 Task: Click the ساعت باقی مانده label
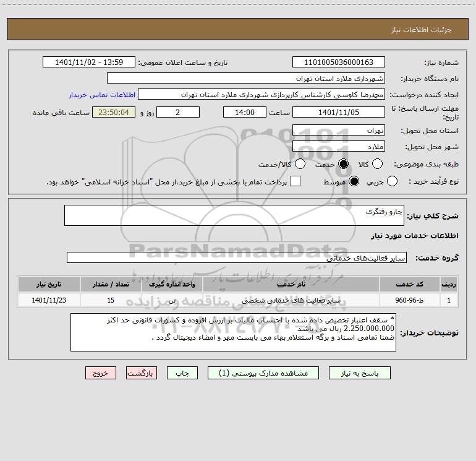pos(61,113)
